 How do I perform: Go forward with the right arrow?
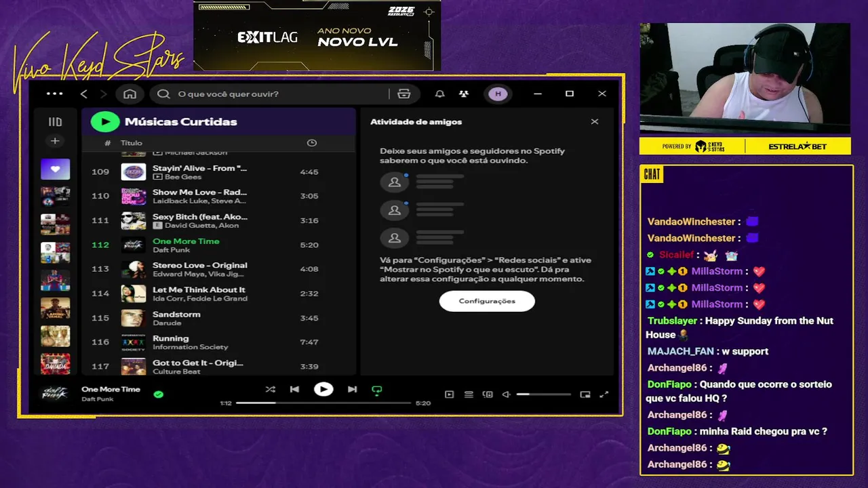(103, 94)
